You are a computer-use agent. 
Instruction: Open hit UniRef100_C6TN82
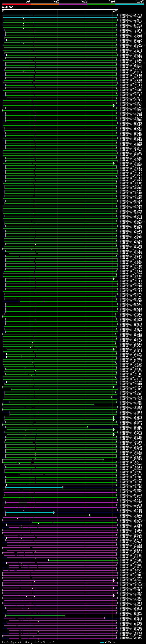pos(131,15)
